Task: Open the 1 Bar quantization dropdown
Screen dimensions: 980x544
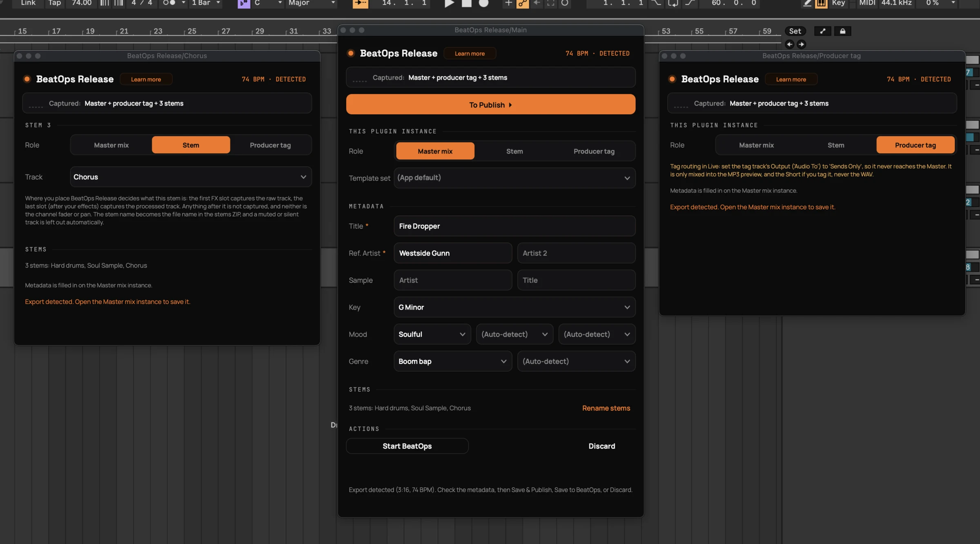Action: click(206, 3)
